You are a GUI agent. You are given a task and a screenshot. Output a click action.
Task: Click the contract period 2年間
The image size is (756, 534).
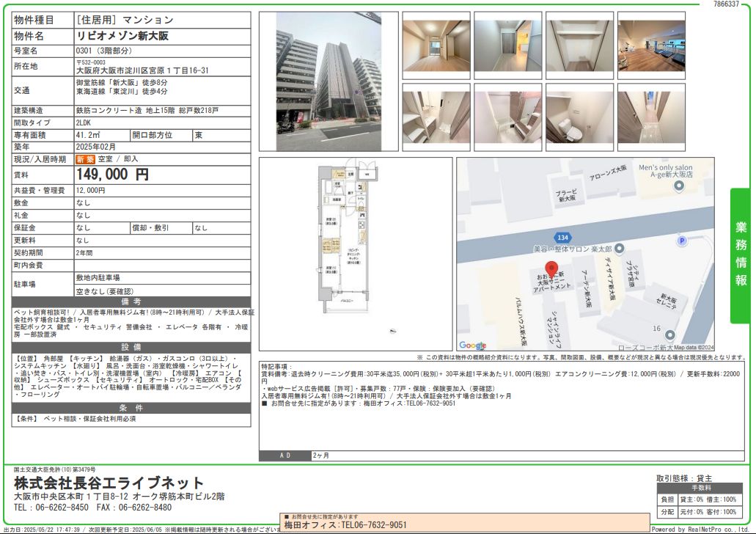(84, 253)
